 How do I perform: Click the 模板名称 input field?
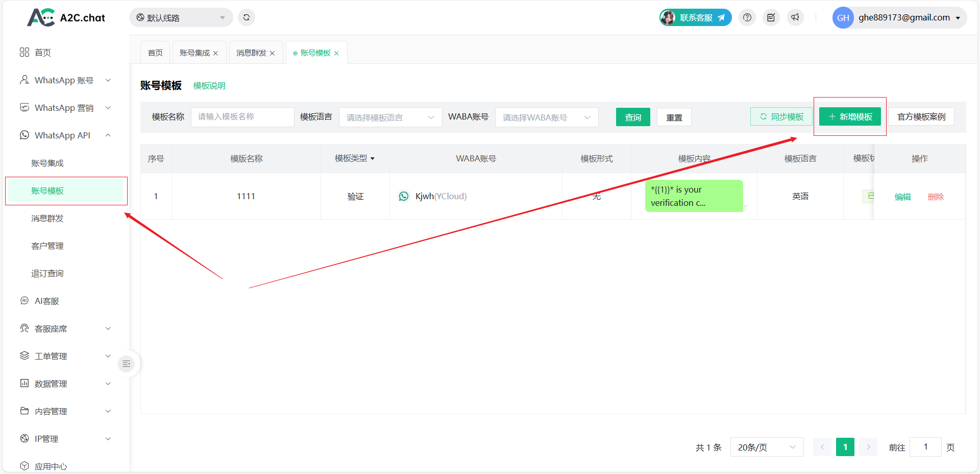pos(242,117)
